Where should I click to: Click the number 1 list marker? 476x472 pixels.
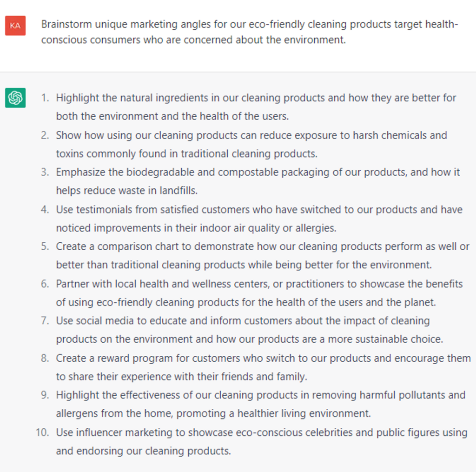click(45, 98)
